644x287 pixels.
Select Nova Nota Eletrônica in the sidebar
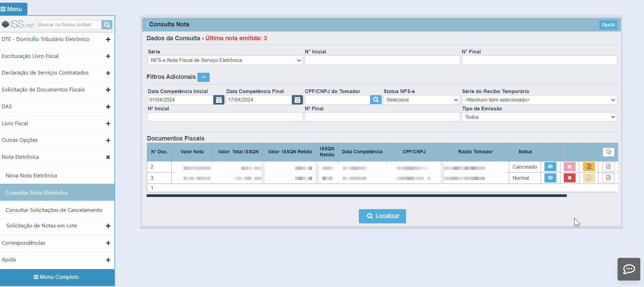31,175
